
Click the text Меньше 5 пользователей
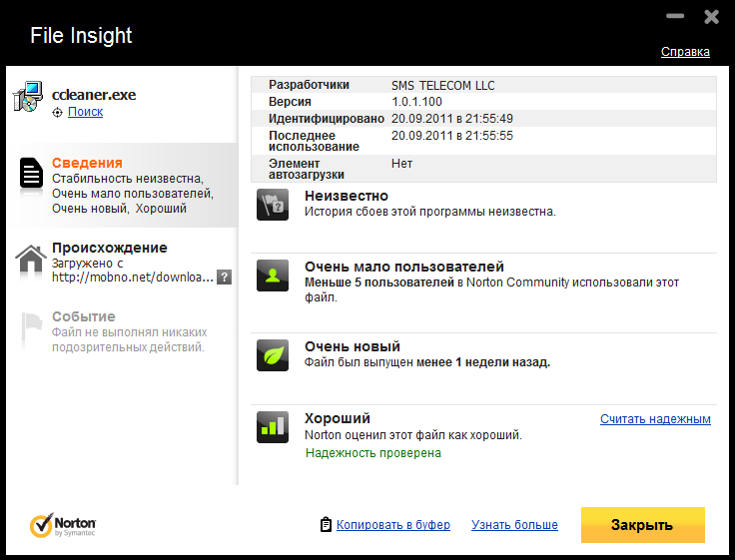tap(379, 282)
